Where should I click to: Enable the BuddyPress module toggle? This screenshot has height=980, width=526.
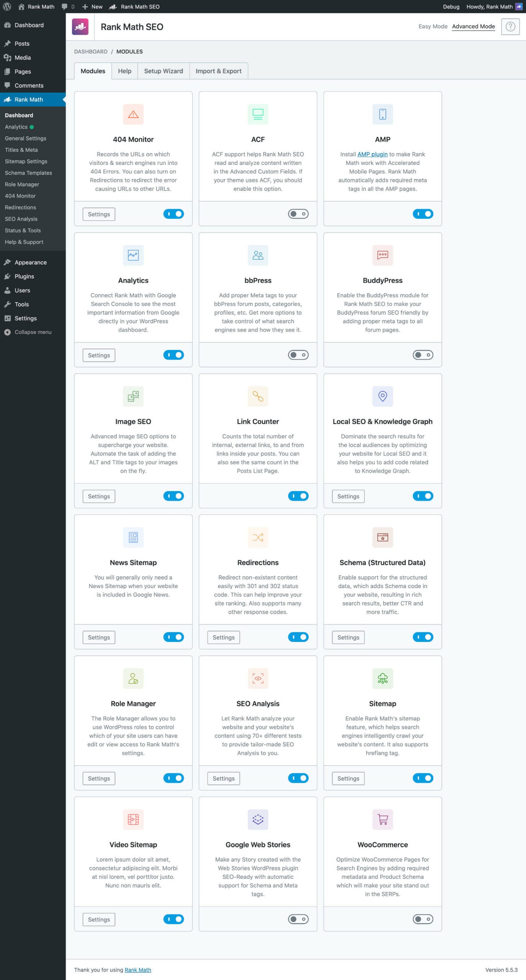423,355
